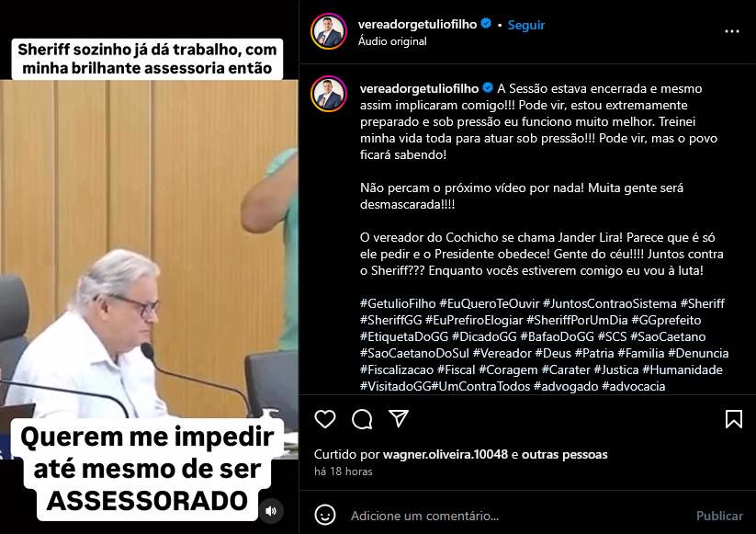Click the Publicar button
Image resolution: width=756 pixels, height=534 pixels.
719,516
